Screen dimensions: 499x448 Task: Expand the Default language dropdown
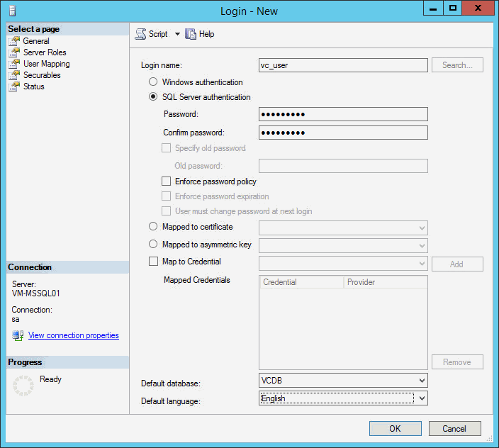(422, 398)
